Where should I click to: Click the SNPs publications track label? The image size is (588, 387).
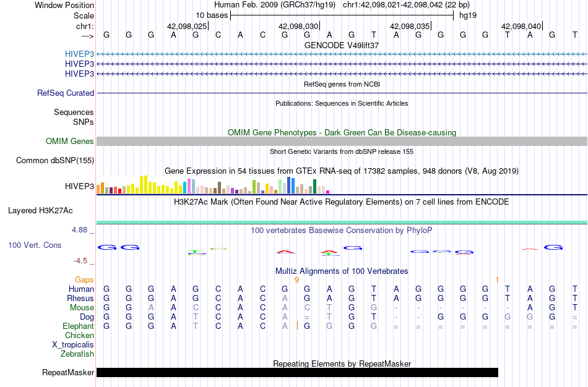[84, 122]
